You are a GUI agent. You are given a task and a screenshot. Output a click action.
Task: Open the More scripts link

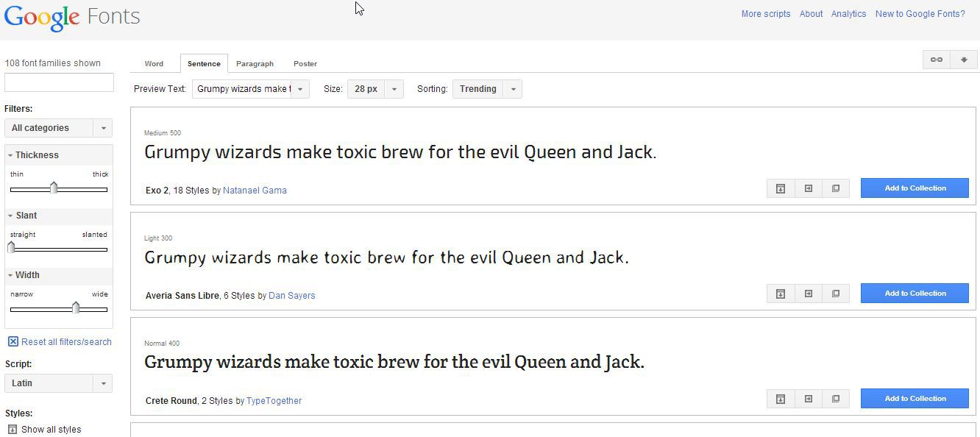pyautogui.click(x=766, y=14)
